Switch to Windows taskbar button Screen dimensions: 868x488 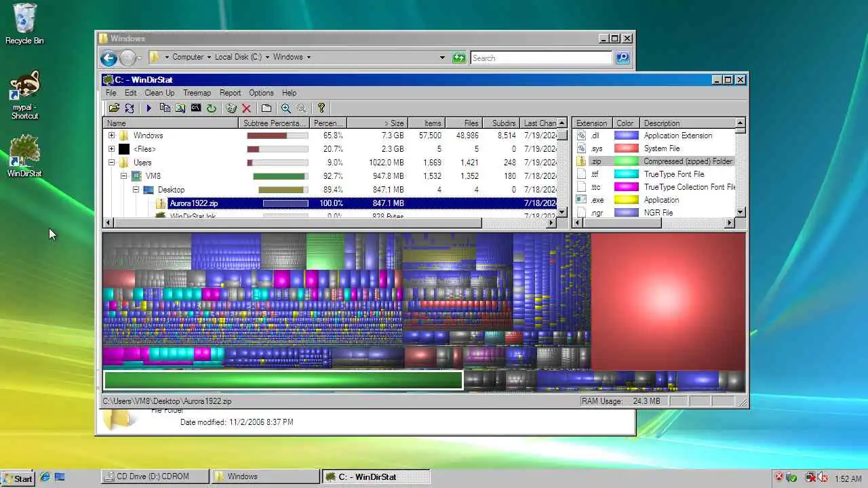pyautogui.click(x=265, y=477)
